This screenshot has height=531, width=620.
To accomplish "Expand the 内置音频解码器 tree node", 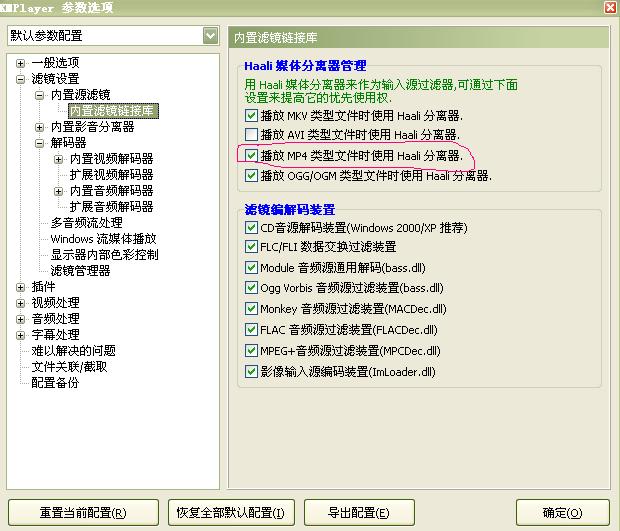I will [59, 191].
